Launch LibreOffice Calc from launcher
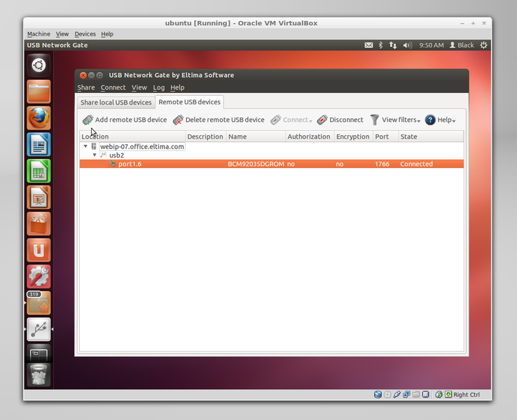Screen dimensions: 517x420 39,171
